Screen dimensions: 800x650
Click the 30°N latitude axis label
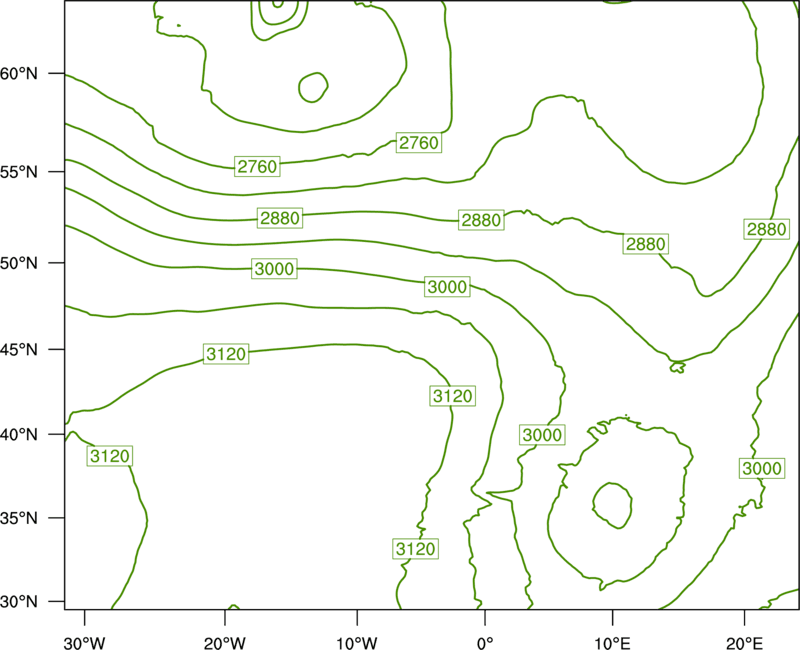[19, 602]
